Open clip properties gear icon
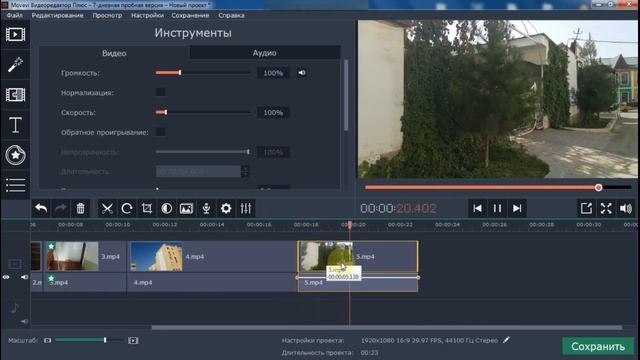The height and width of the screenshot is (360, 640). click(x=226, y=209)
